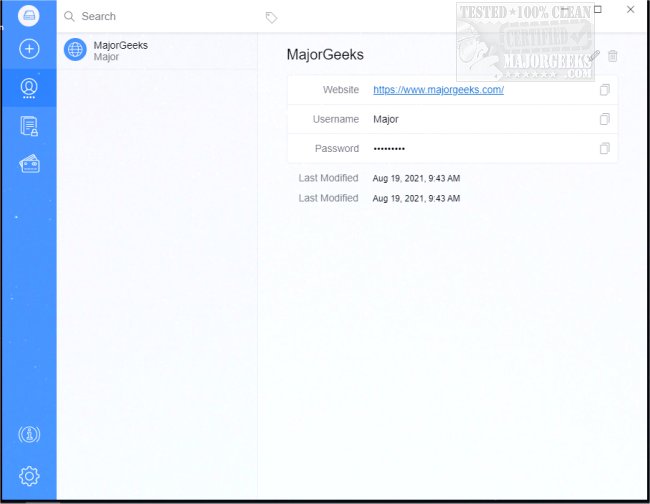The height and width of the screenshot is (504, 650).
Task: Click the tag filter icon beside search
Action: pyautogui.click(x=271, y=17)
